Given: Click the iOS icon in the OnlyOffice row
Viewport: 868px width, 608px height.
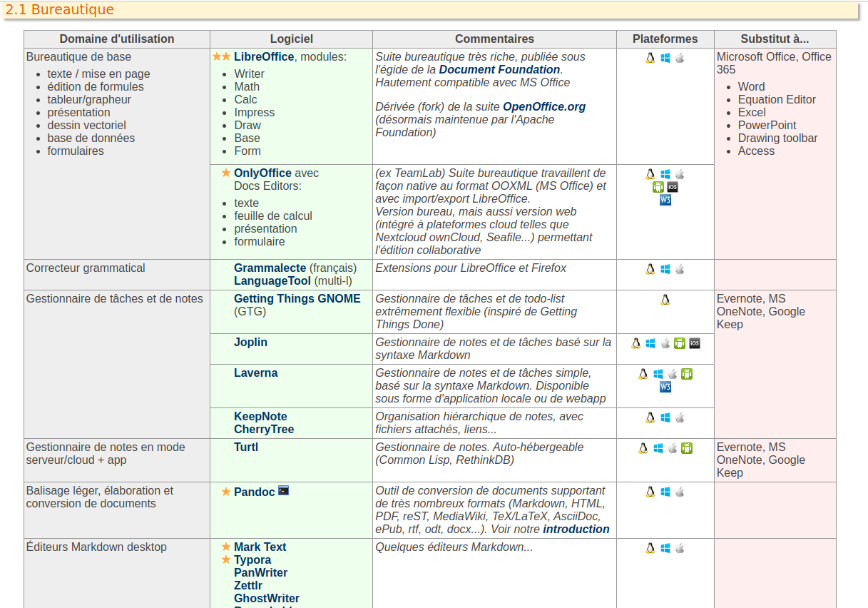Looking at the screenshot, I should click(x=673, y=187).
